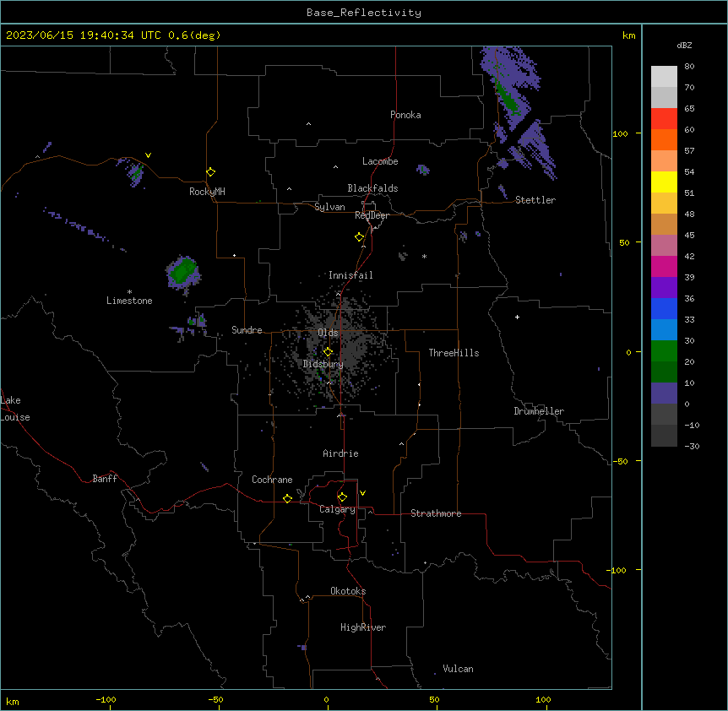Click the Stettler city label
The height and width of the screenshot is (711, 728).
[535, 200]
